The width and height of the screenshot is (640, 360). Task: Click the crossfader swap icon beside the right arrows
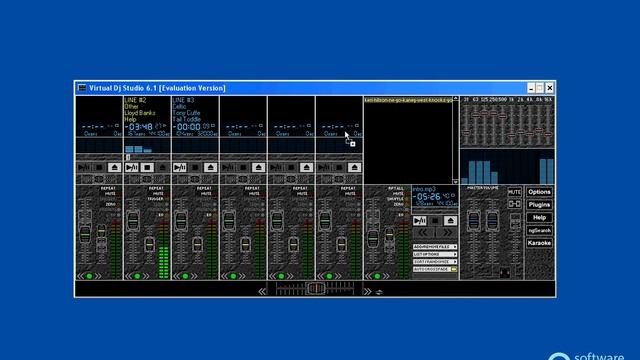tap(379, 292)
